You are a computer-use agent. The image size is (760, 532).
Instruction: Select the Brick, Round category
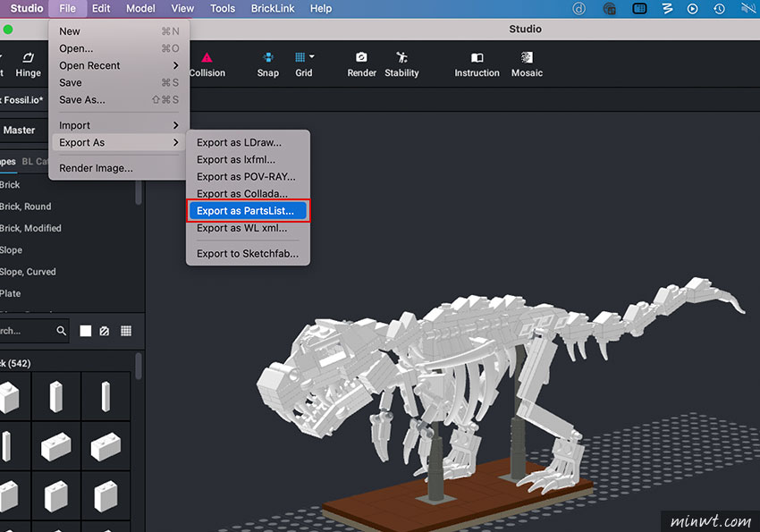pos(25,207)
